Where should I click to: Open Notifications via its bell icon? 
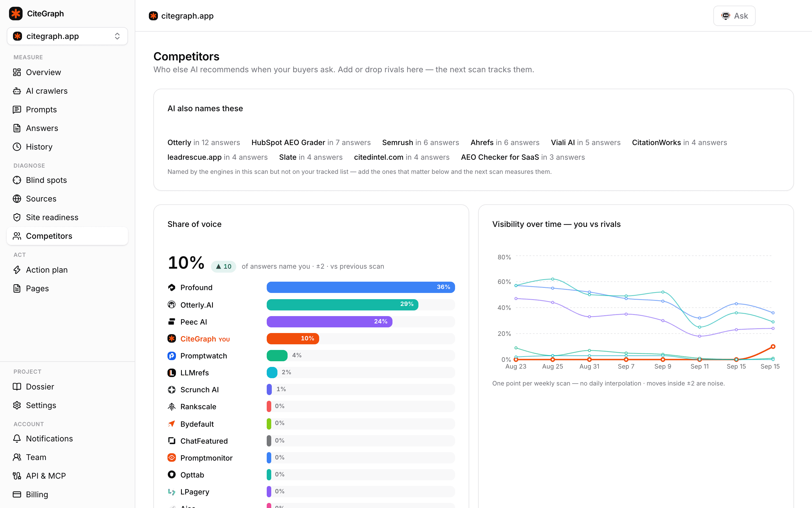[x=17, y=439]
